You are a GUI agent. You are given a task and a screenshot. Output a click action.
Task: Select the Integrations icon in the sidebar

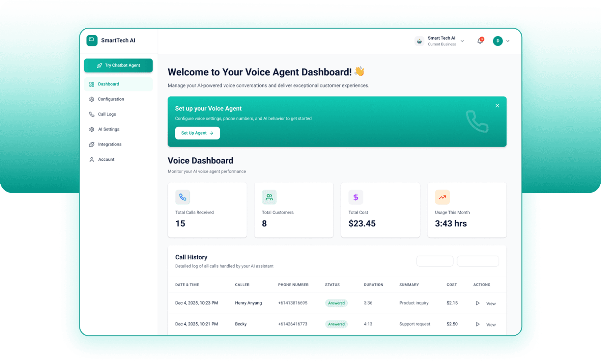pyautogui.click(x=92, y=144)
